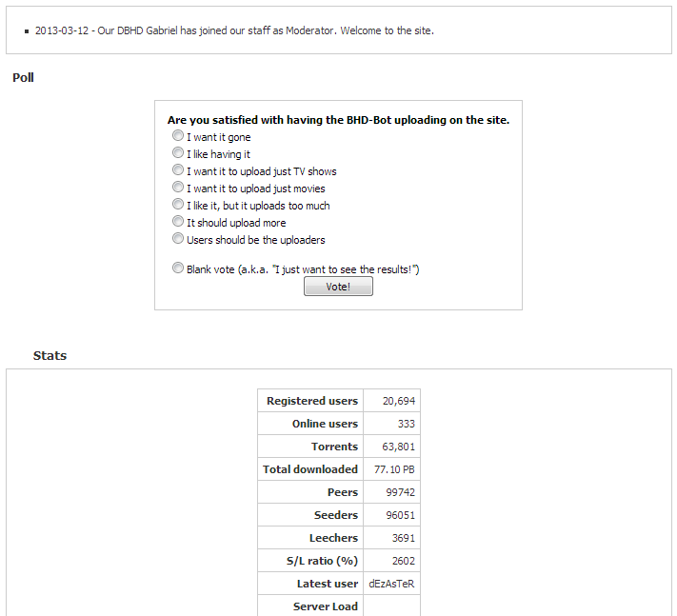The width and height of the screenshot is (677, 616).
Task: Select the 'Blank vote' radio option
Action: (x=178, y=268)
